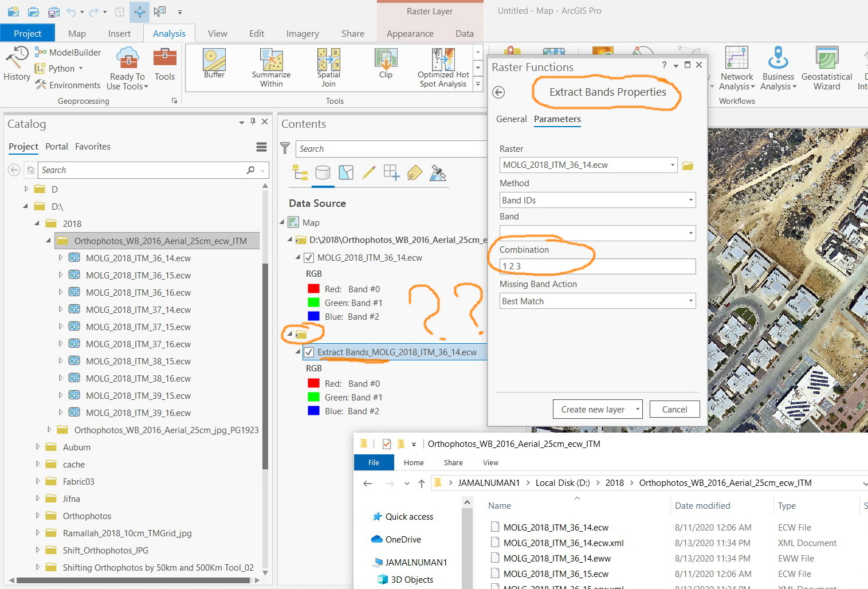Open the geoprocessing History pane

pyautogui.click(x=17, y=64)
